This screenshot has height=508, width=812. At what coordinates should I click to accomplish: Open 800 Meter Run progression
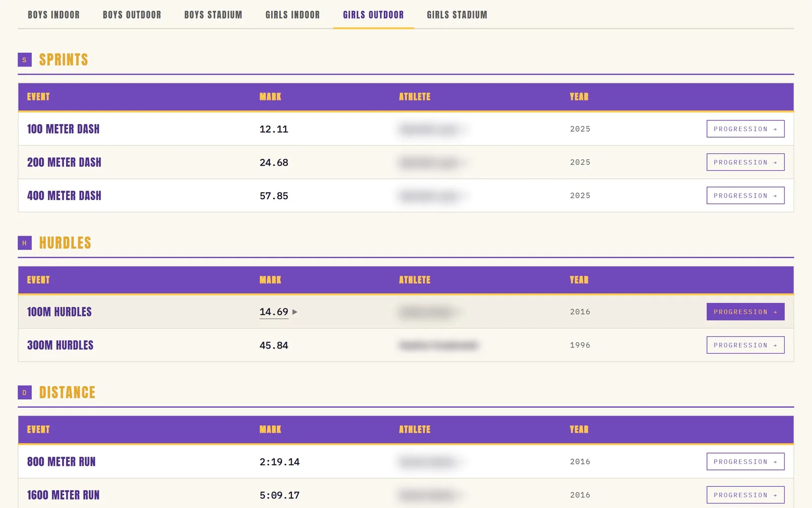745,462
